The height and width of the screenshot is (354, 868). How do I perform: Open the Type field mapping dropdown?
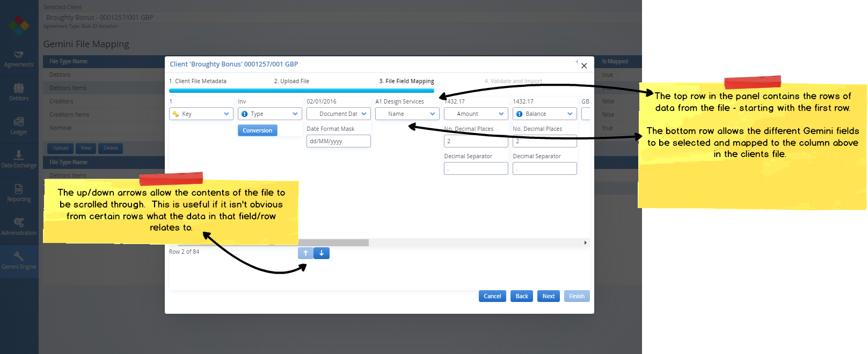(x=270, y=114)
